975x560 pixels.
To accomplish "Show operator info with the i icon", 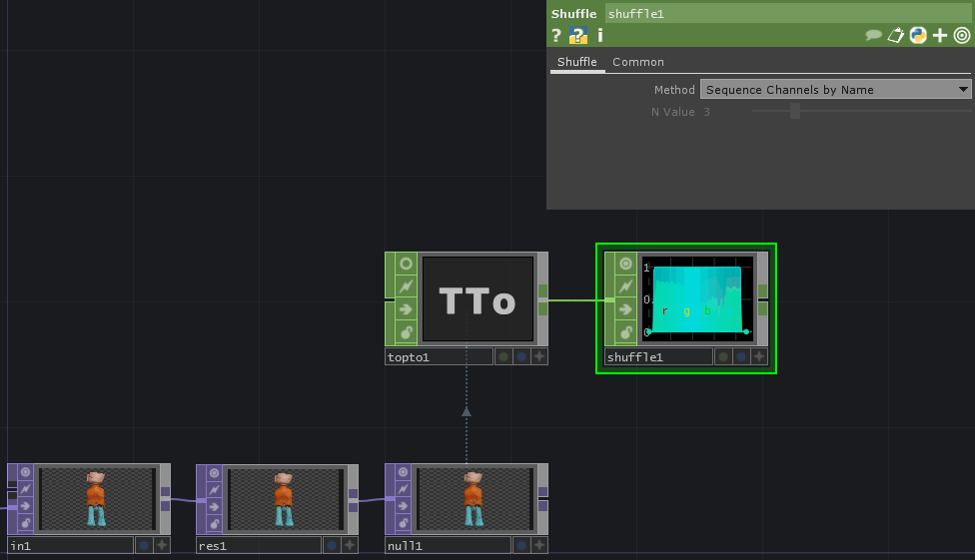I will click(x=599, y=36).
